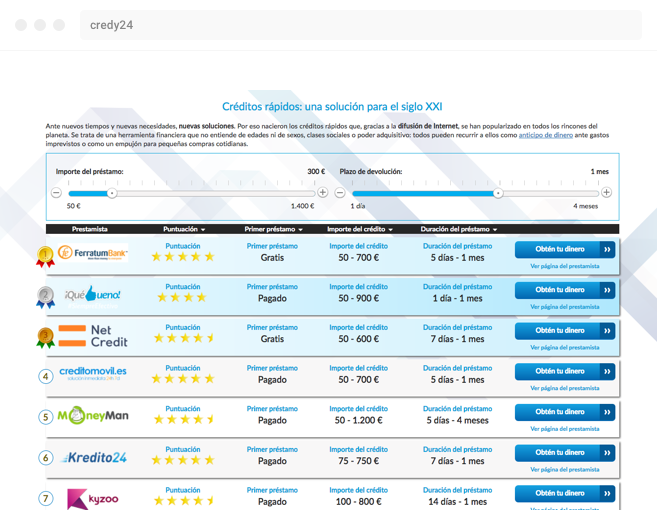The height and width of the screenshot is (510, 657).
Task: Click the circled rank number 5
Action: point(46,417)
